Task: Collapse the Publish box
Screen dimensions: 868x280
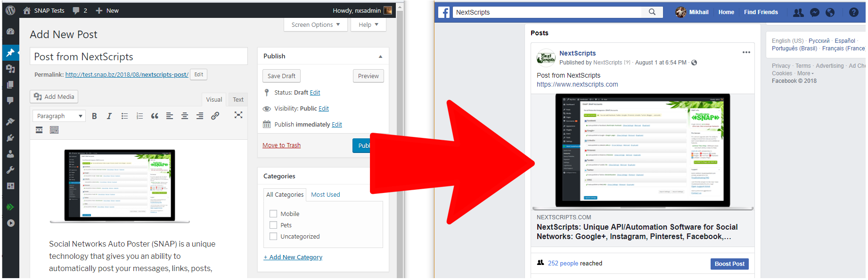Action: (x=380, y=56)
